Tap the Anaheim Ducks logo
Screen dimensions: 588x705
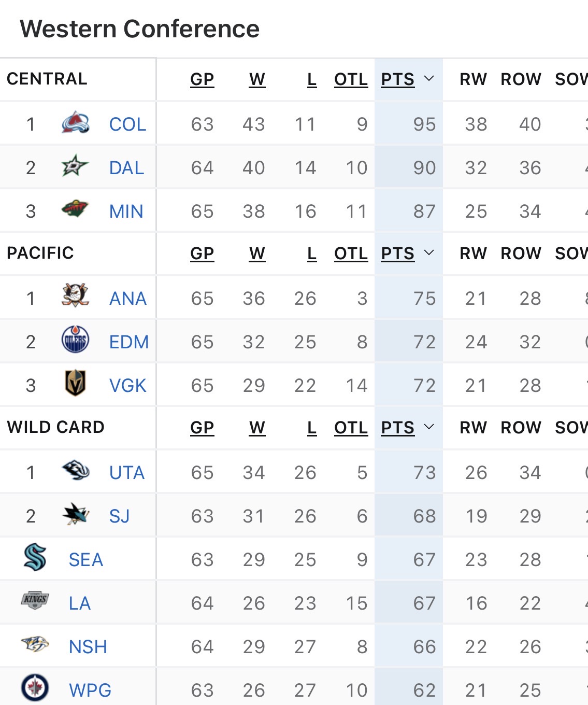click(75, 296)
